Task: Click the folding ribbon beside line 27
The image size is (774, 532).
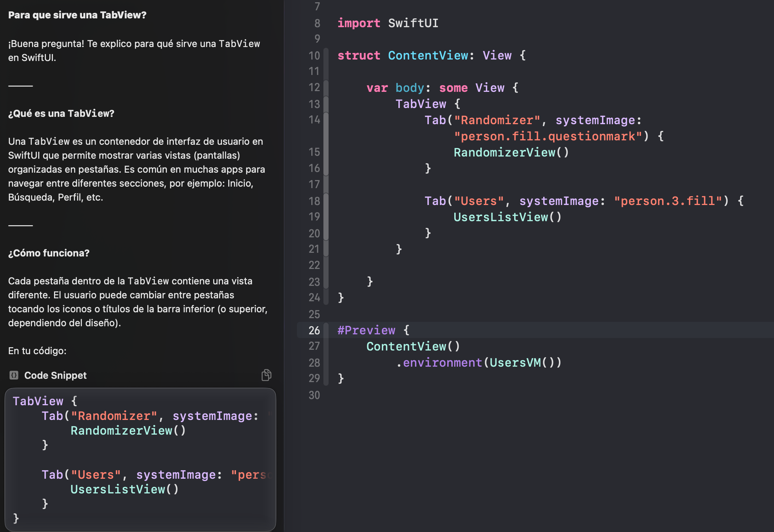Action: [326, 346]
